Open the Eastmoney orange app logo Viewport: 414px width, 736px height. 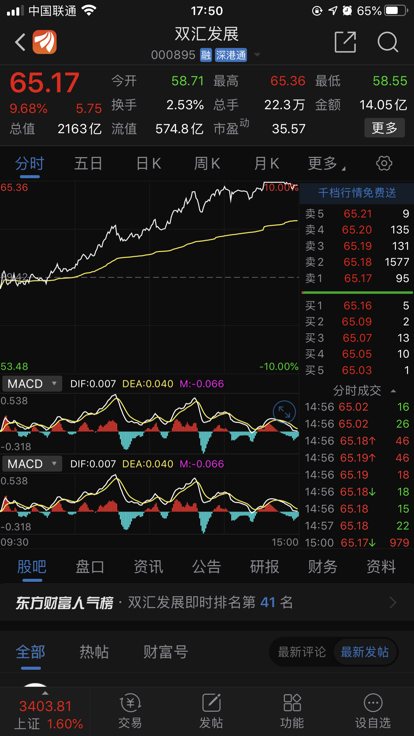click(x=45, y=42)
